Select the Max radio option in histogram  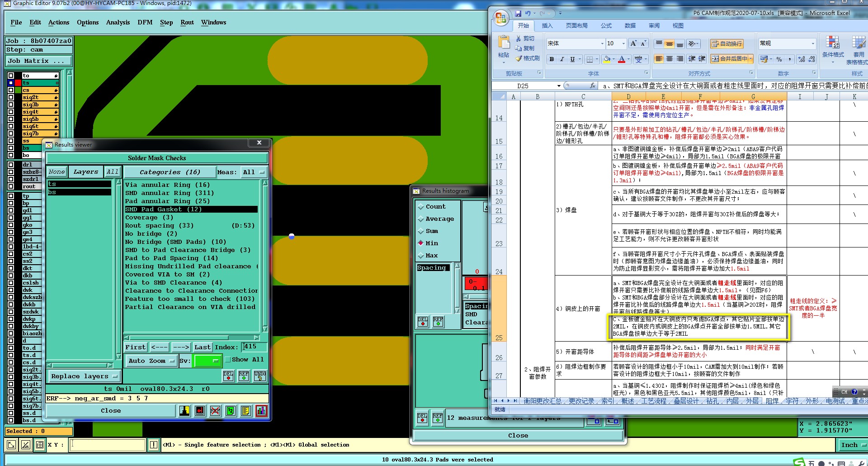coord(421,256)
